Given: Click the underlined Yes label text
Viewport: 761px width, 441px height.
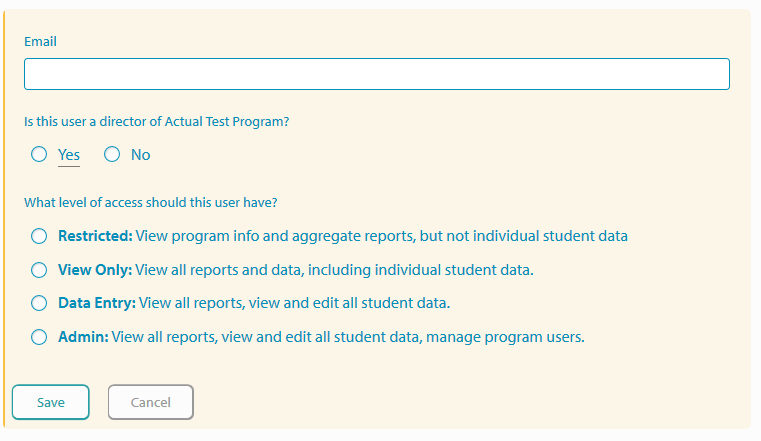Looking at the screenshot, I should tap(69, 155).
